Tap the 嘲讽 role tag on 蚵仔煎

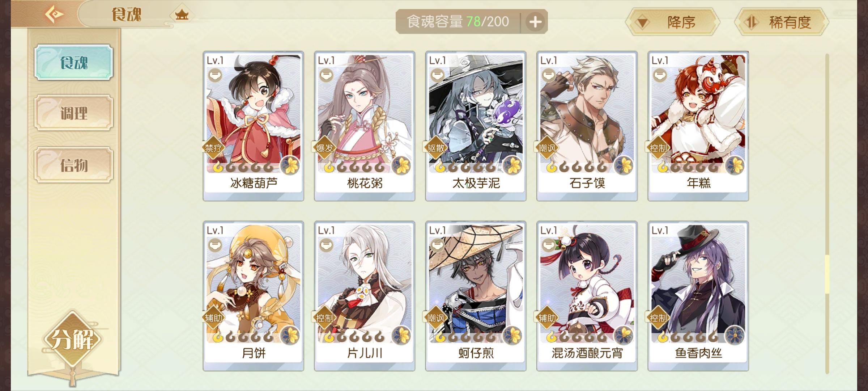435,318
